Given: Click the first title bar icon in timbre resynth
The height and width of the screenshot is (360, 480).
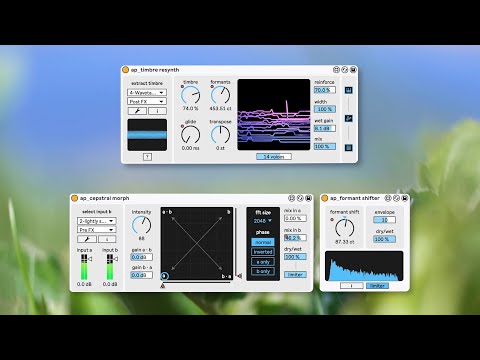Looking at the screenshot, I should point(336,70).
